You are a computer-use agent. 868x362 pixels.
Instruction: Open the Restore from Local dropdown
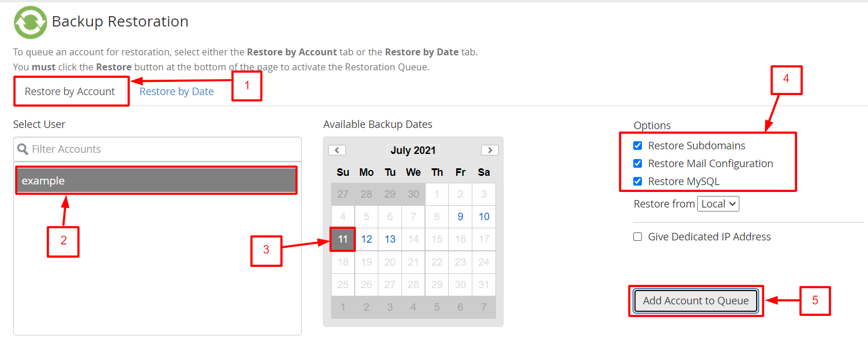(718, 204)
